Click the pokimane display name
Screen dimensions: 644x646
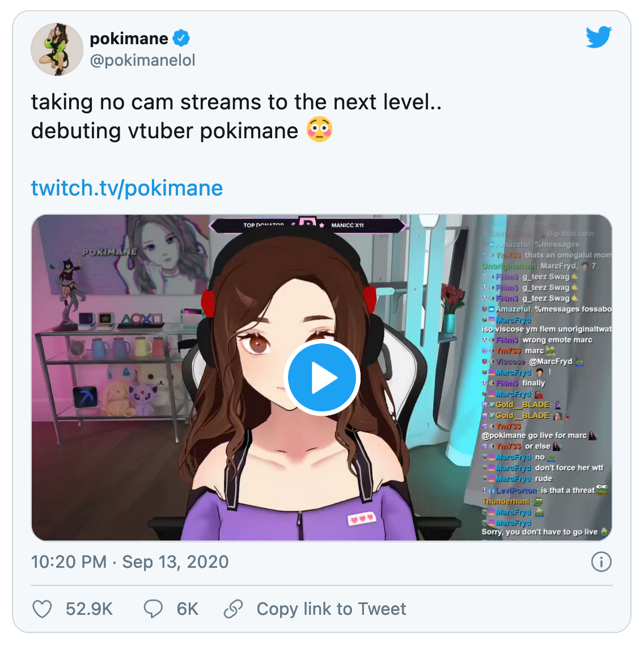129,39
